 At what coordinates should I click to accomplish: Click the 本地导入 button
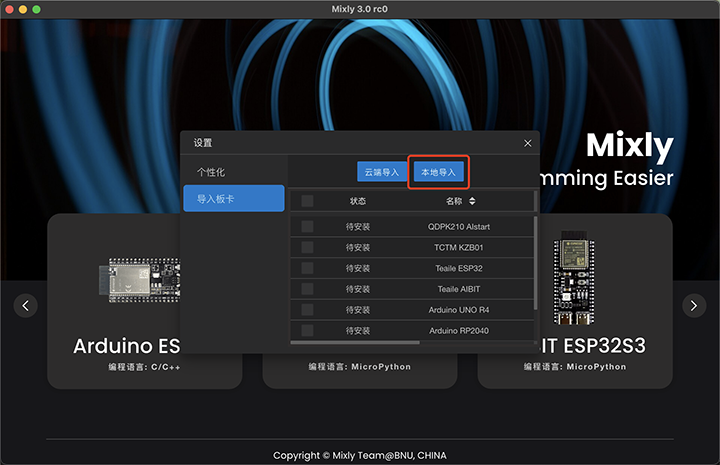439,172
